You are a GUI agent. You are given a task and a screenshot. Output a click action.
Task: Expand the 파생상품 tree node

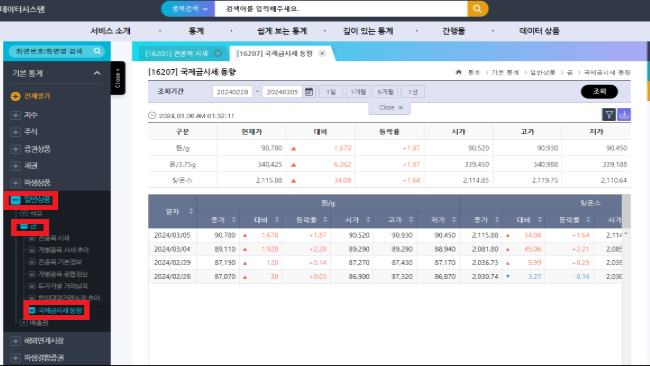[15, 183]
